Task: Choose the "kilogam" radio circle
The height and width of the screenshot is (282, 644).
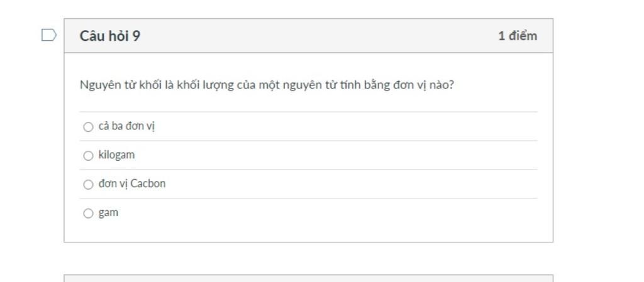Action: tap(88, 156)
